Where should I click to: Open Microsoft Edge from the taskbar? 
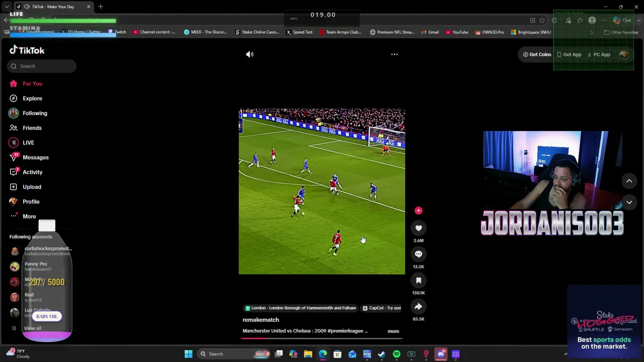pyautogui.click(x=323, y=354)
